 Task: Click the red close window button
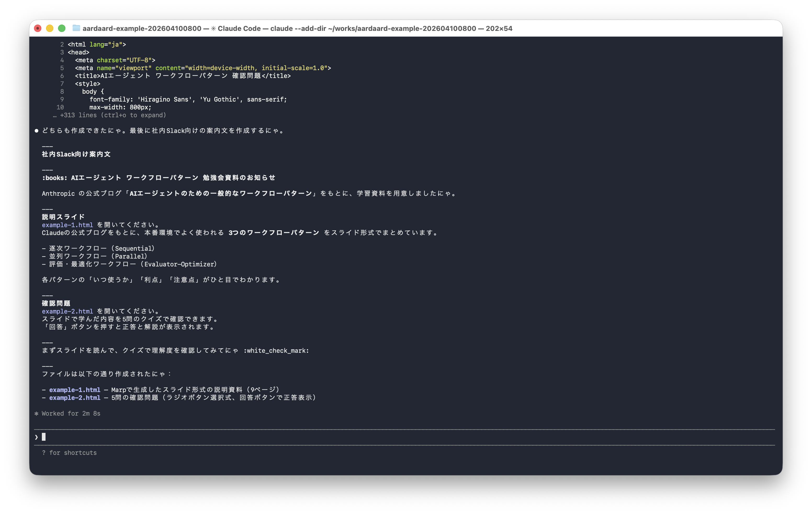[x=38, y=28]
